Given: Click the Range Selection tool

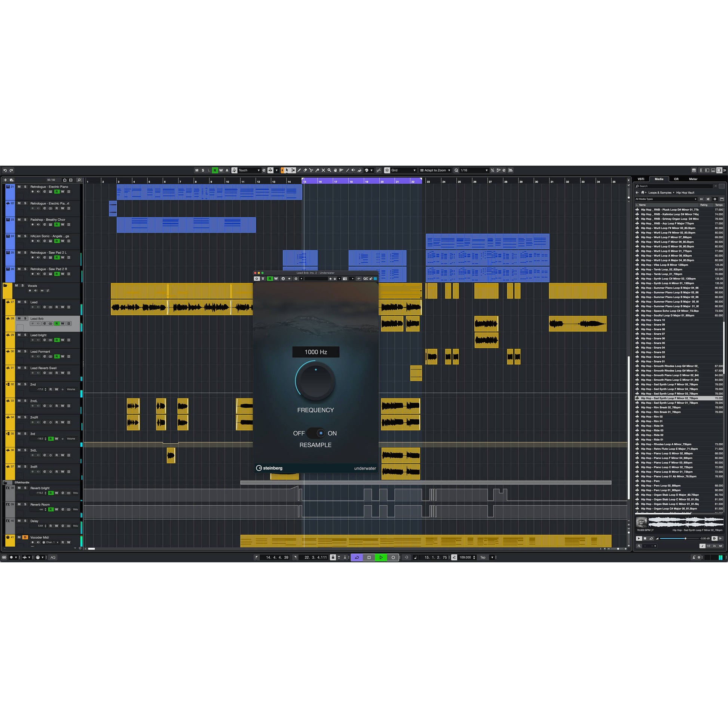Looking at the screenshot, I should pos(293,170).
